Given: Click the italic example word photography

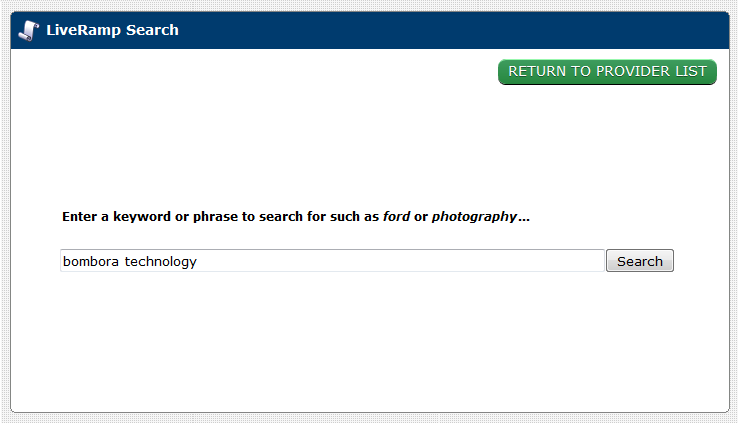Looking at the screenshot, I should 474,217.
